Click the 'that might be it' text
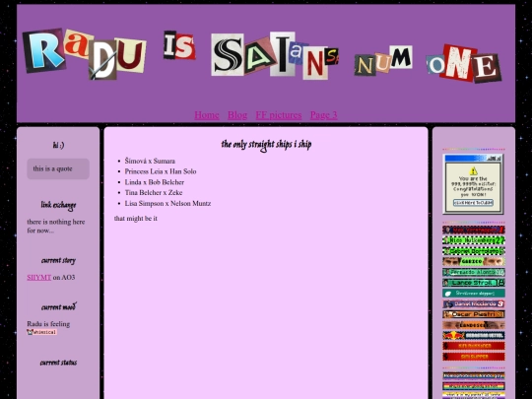The image size is (532, 399). coord(136,218)
